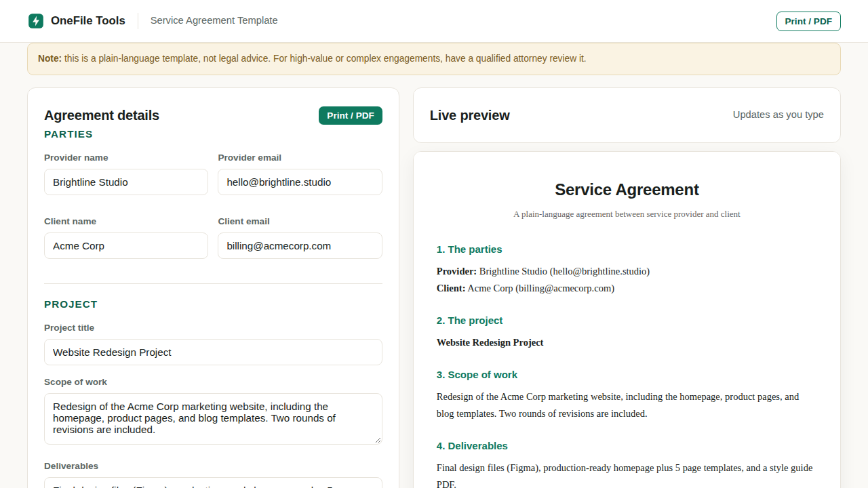Click the outlined Print / PDF header button
The image size is (868, 488).
(808, 21)
